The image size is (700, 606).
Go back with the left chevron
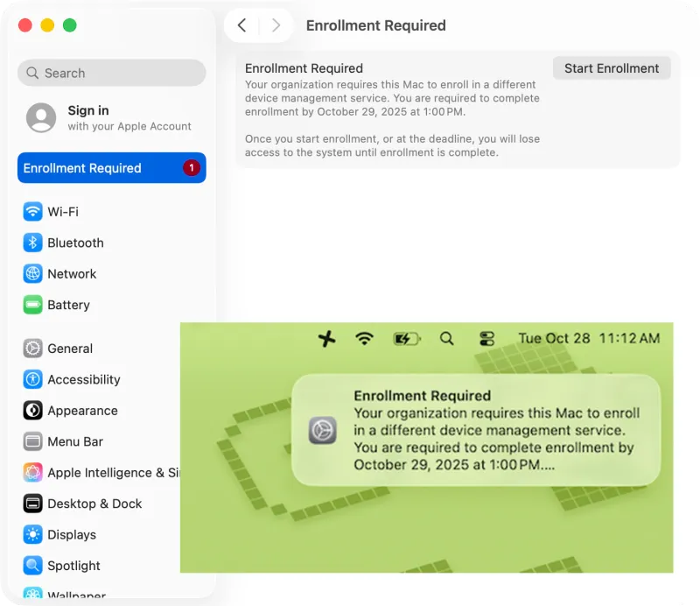(x=242, y=25)
